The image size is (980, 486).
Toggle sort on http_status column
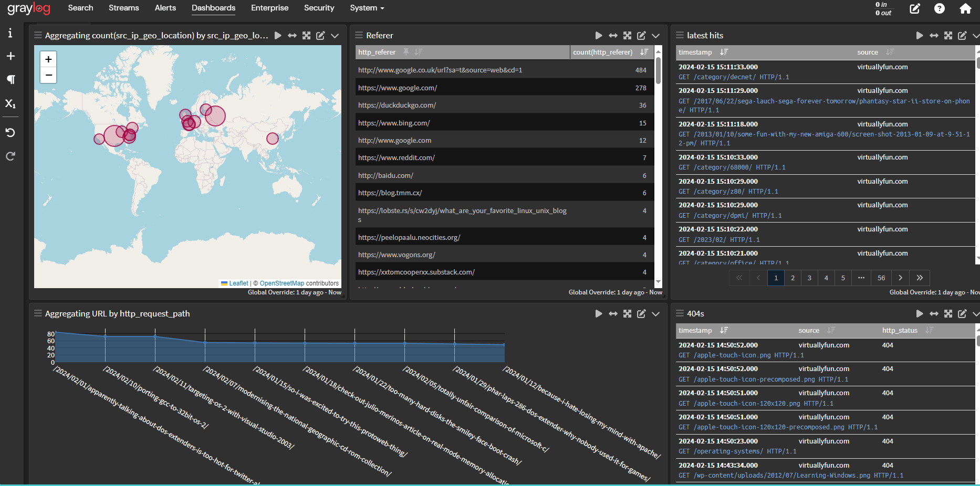point(929,330)
